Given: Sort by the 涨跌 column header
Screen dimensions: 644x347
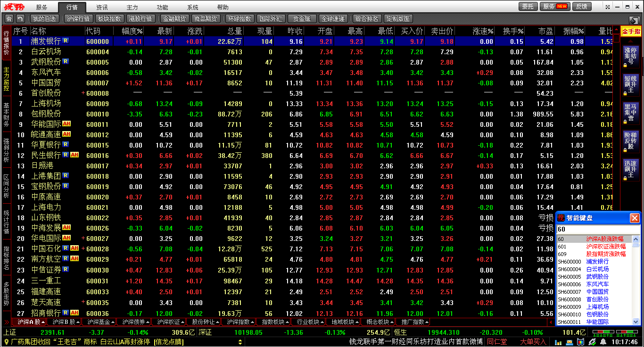Looking at the screenshot, I should [x=195, y=31].
